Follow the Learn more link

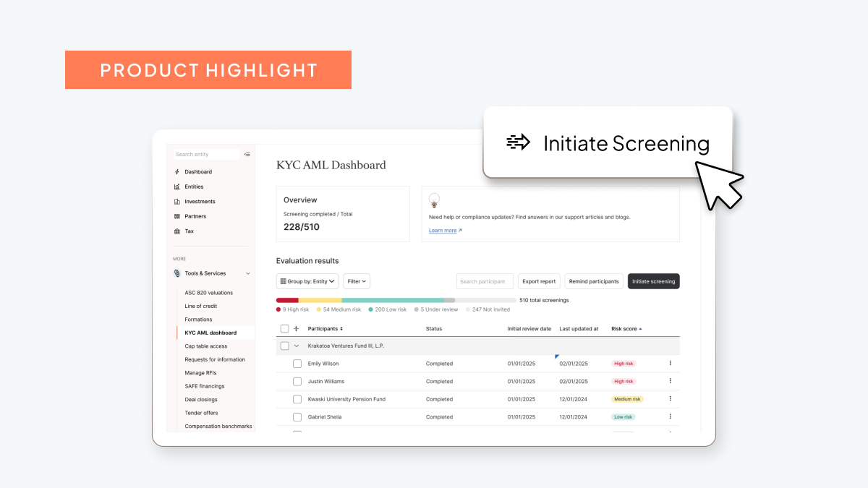point(443,230)
